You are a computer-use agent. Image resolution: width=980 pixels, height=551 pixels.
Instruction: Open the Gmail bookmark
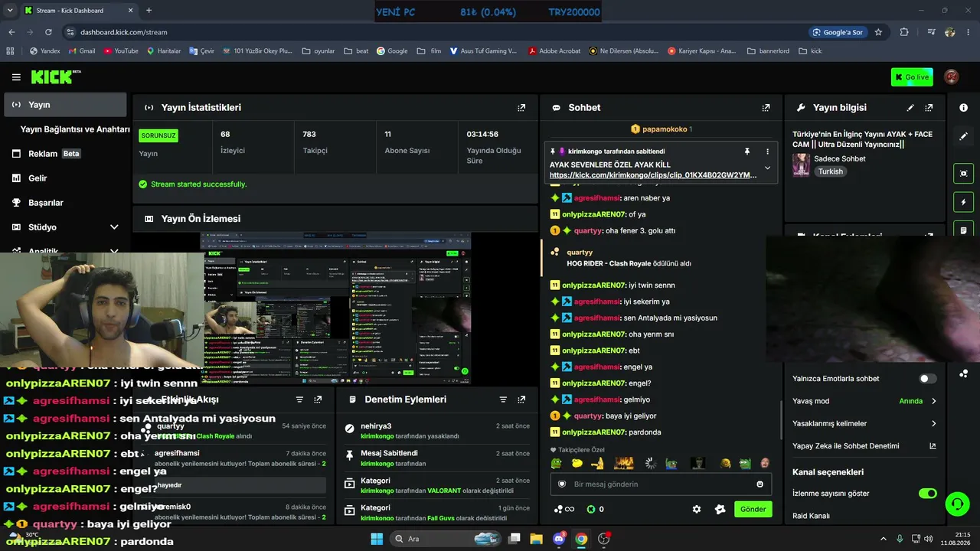(x=82, y=51)
